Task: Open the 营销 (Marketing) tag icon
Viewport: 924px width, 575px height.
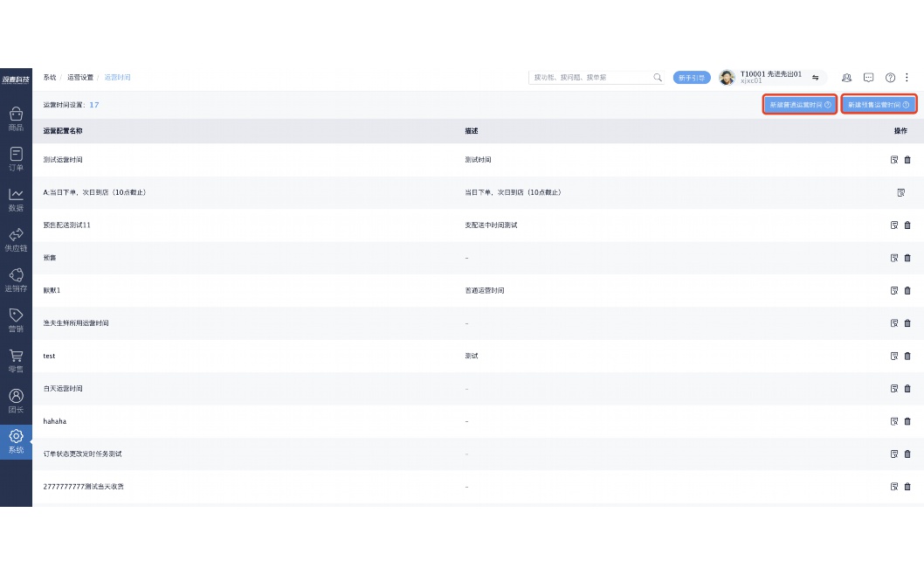Action: coord(16,320)
